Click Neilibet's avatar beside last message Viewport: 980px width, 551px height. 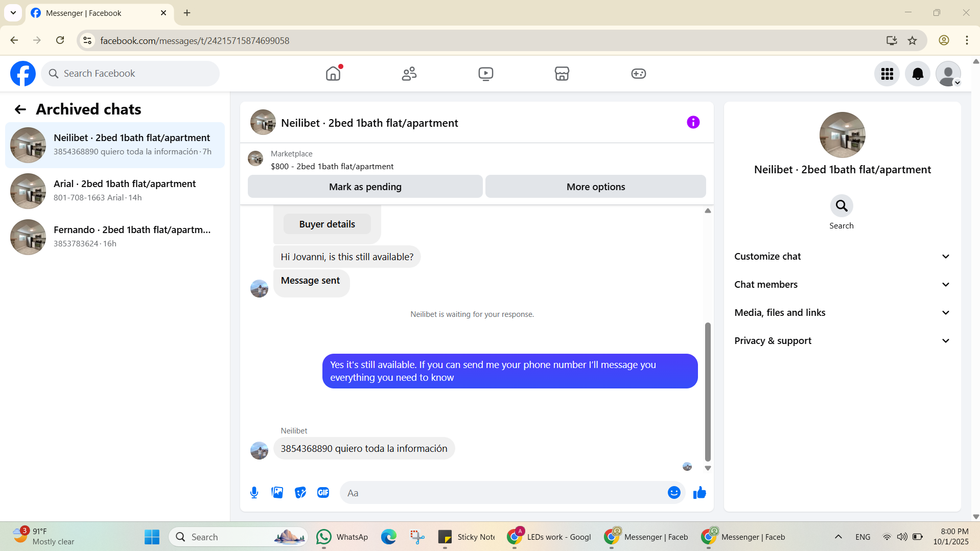pos(260,451)
